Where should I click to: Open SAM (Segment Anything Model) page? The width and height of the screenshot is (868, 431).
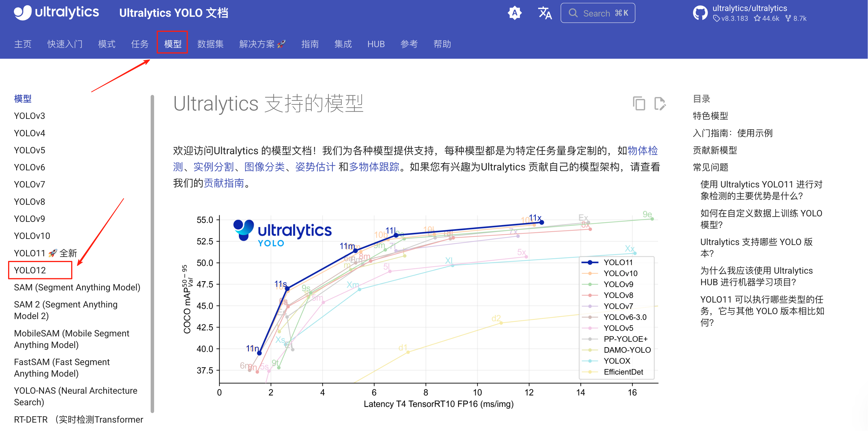(x=77, y=288)
